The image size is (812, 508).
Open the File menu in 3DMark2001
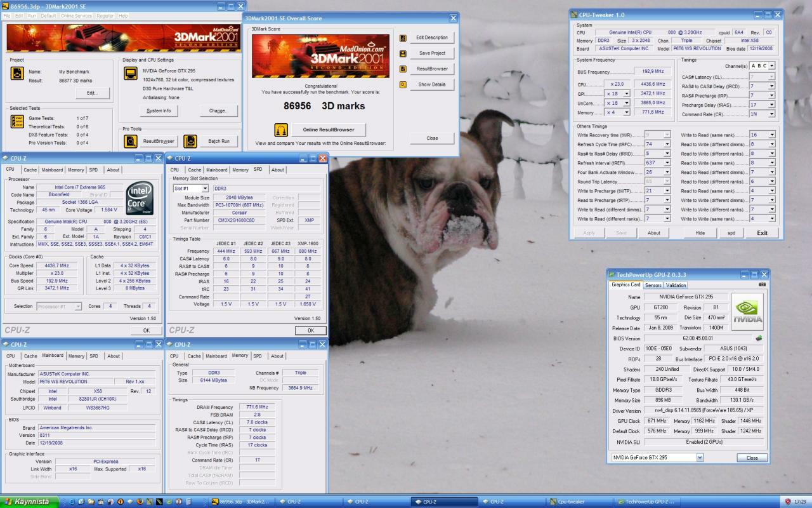[x=8, y=15]
